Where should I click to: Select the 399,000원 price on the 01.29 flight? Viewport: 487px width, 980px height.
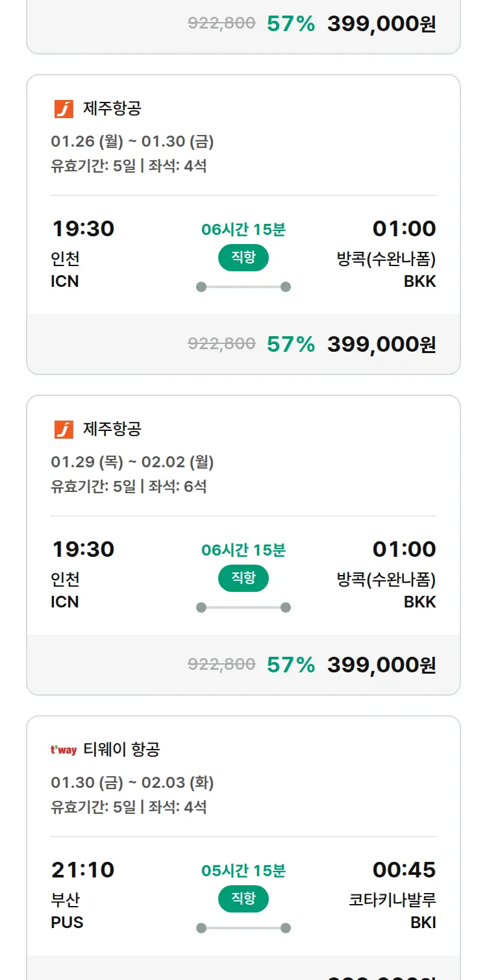click(381, 665)
